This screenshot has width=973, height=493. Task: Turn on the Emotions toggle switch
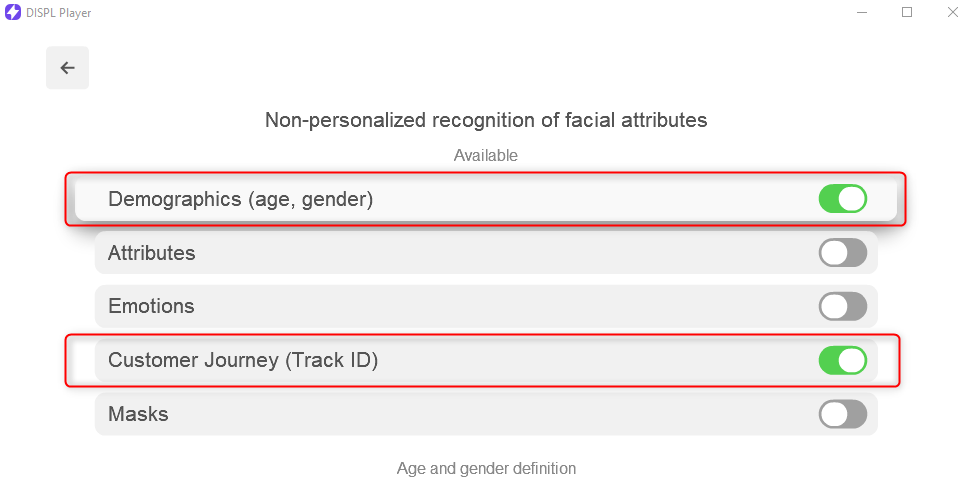point(843,306)
